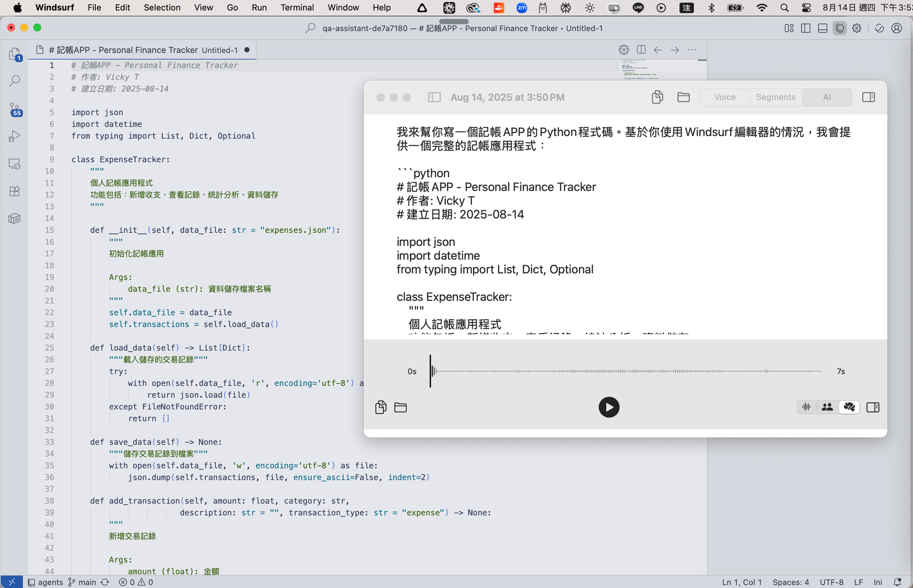Synchronize changes icon in status bar
The height and width of the screenshot is (588, 913).
105,582
